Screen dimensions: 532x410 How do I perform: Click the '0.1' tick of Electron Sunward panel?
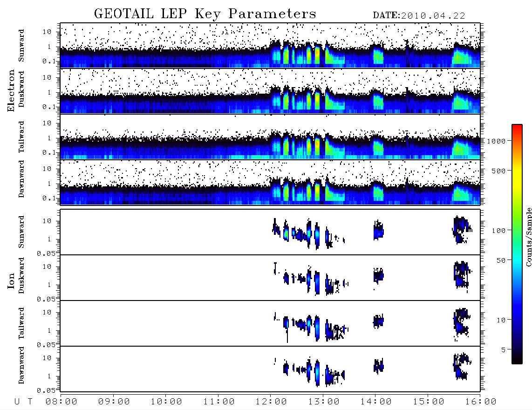click(49, 61)
